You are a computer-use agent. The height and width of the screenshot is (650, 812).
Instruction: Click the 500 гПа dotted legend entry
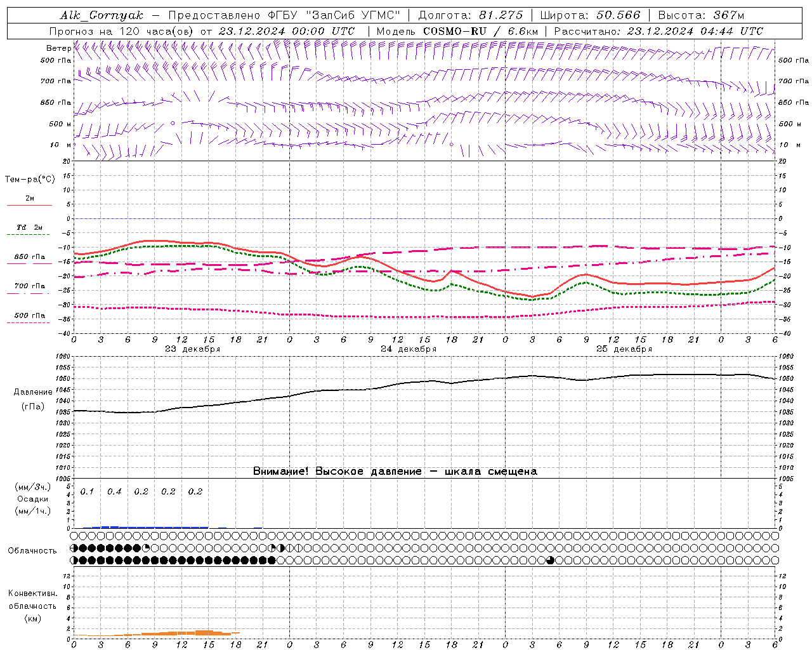tap(29, 315)
